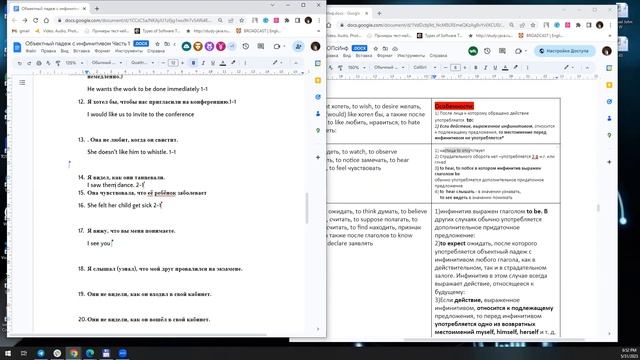640x360 pixels.
Task: Click add-ons plus icon in left side panel
Action: tap(318, 157)
